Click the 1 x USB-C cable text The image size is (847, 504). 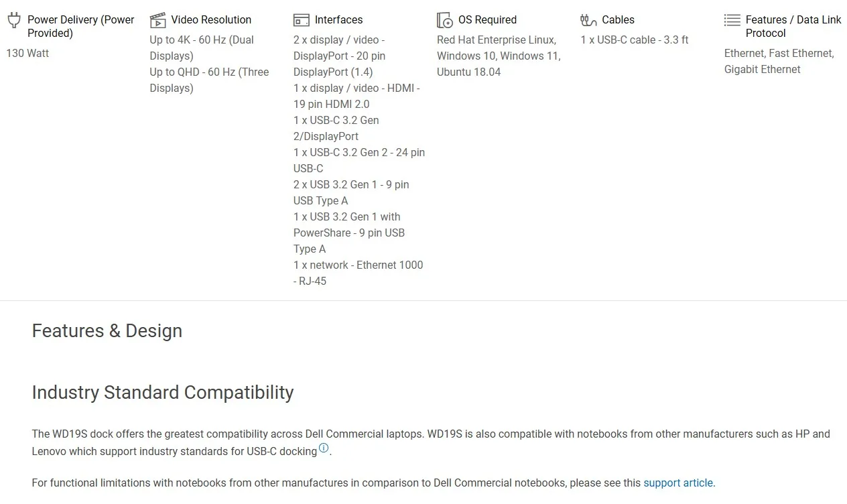click(x=634, y=40)
